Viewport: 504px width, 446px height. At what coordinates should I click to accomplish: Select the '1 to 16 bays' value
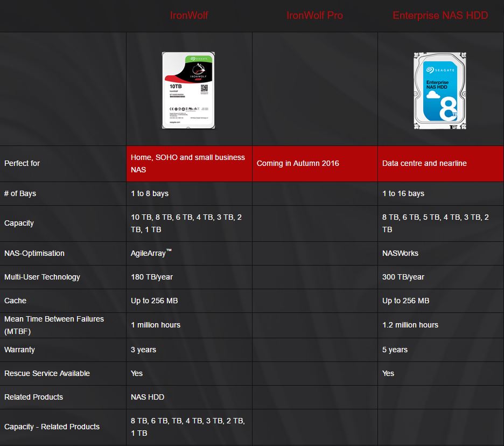(x=403, y=193)
